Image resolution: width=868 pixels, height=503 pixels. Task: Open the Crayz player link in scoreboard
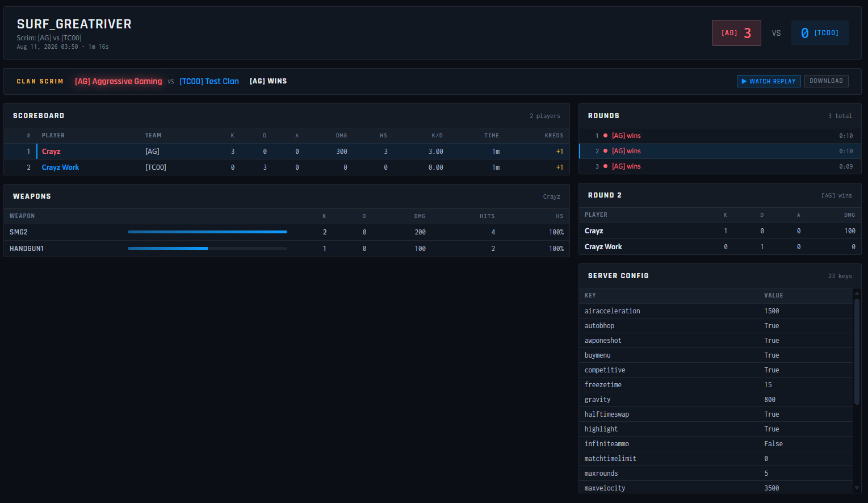[51, 152]
